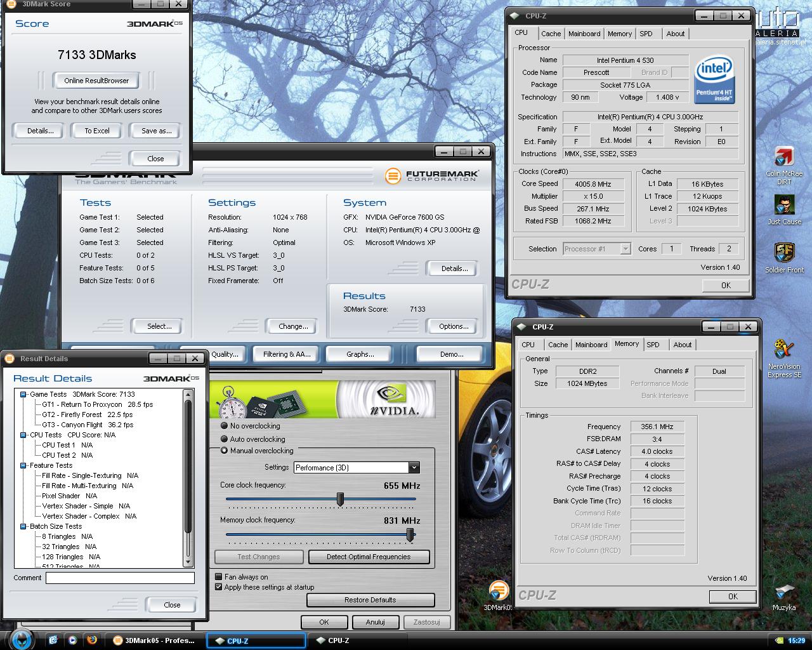Collapse the Feature Tests tree node
This screenshot has width=812, height=650.
click(x=23, y=465)
